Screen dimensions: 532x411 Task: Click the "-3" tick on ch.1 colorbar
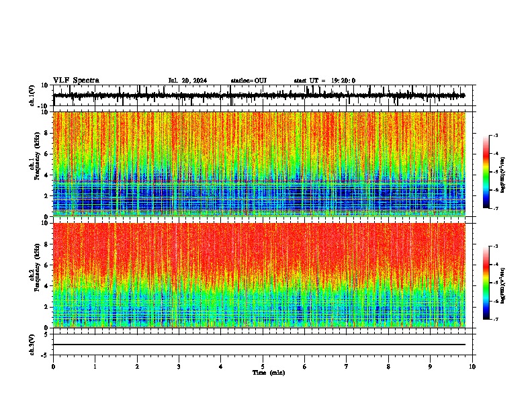496,136
